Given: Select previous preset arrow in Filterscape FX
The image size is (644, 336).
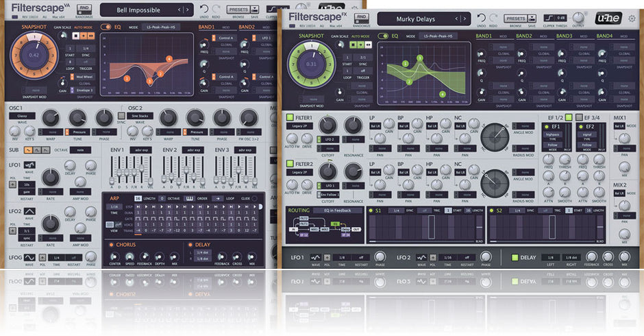Looking at the screenshot, I should 456,19.
